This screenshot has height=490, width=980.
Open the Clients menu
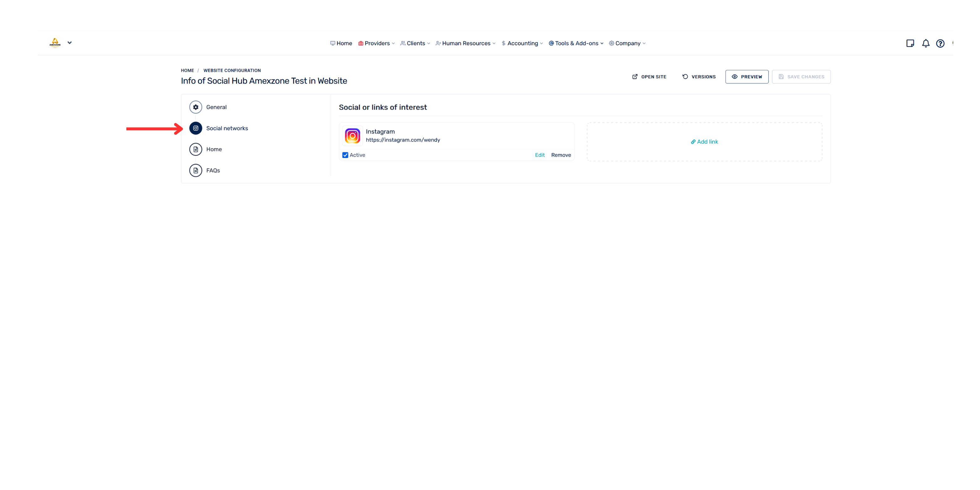pyautogui.click(x=415, y=43)
